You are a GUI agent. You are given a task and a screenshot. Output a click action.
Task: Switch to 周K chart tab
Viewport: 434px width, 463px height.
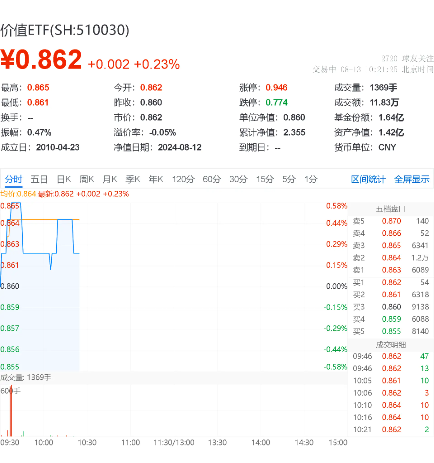(x=87, y=179)
